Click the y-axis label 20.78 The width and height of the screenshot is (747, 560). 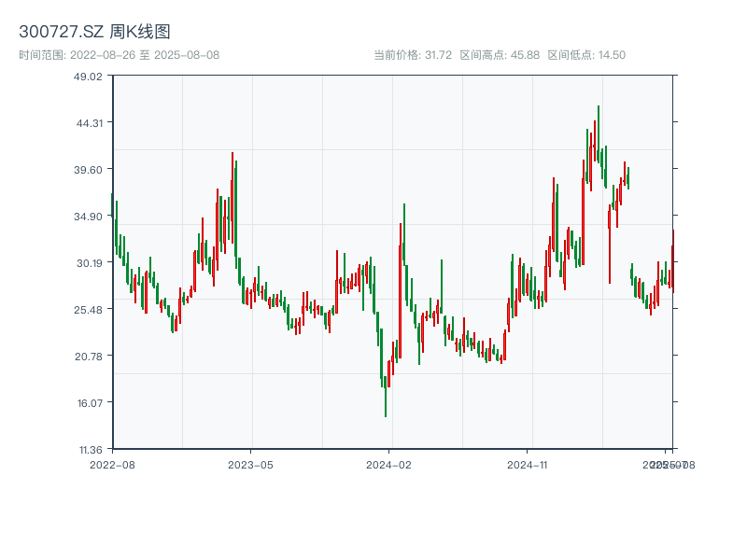89,357
